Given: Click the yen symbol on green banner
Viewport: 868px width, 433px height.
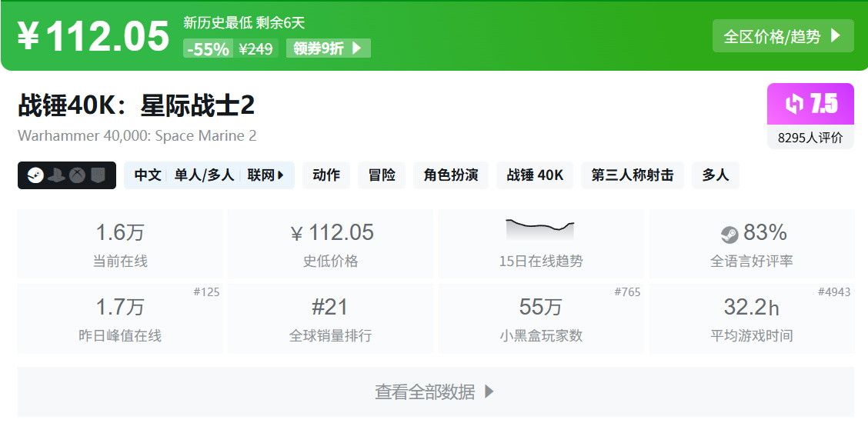Looking at the screenshot, I should 28,37.
